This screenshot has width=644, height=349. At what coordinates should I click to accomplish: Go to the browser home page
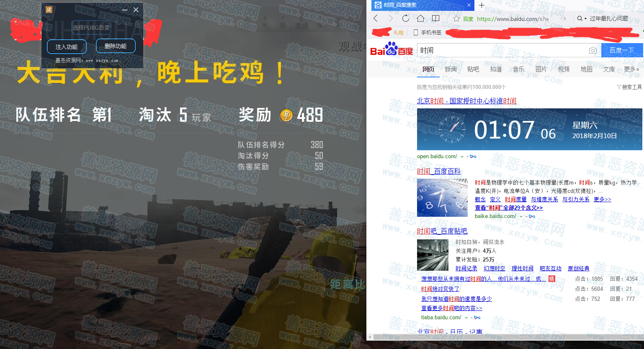click(x=420, y=18)
